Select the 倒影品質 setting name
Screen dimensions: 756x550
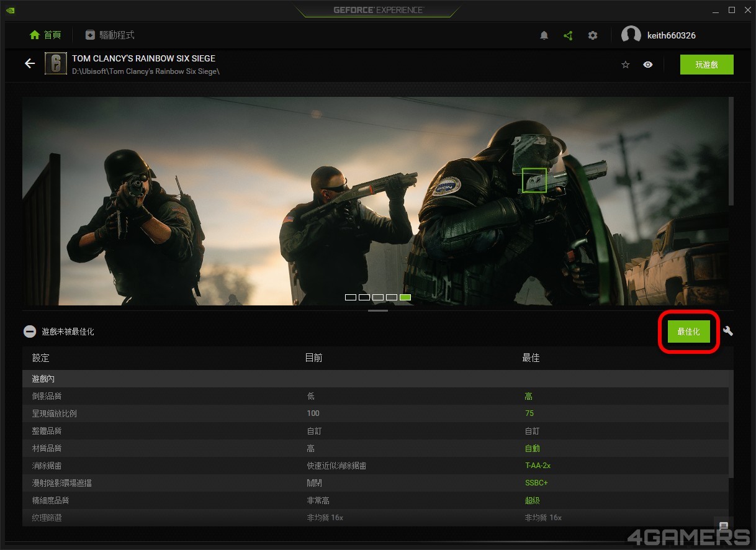click(47, 396)
